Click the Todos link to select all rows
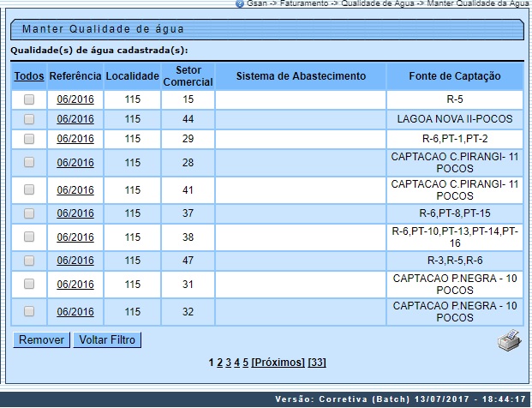 29,76
